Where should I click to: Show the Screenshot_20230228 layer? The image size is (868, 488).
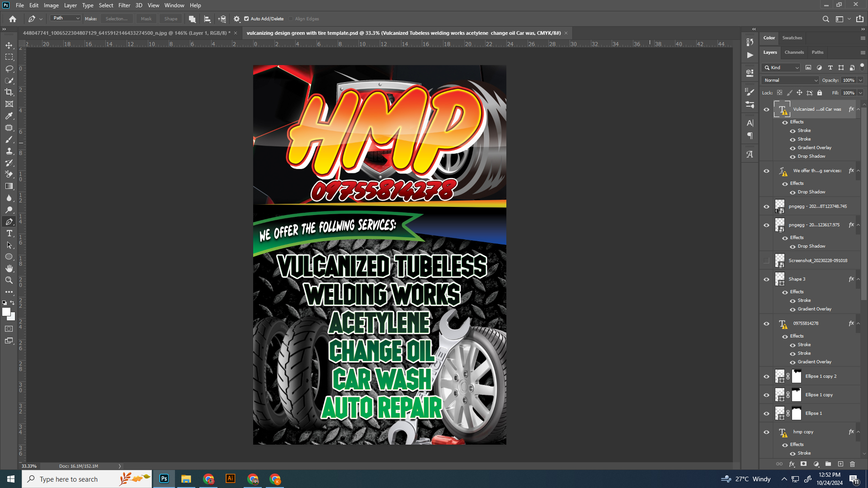(766, 261)
